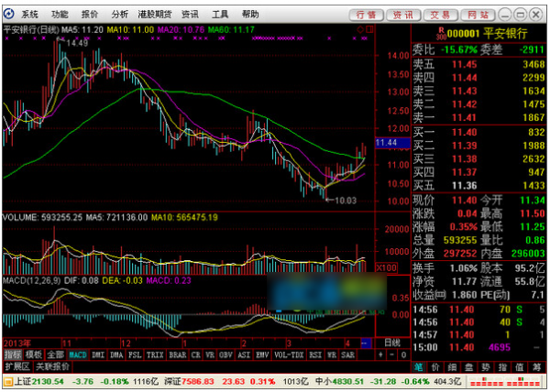Zoom out the chart with the - button
550x392 pixels.
click(x=392, y=354)
